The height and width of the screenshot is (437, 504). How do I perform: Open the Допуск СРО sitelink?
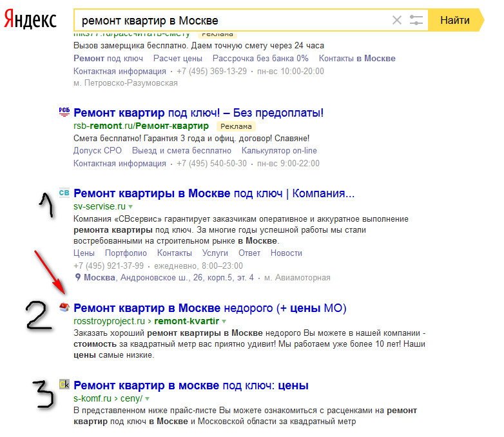click(x=98, y=150)
